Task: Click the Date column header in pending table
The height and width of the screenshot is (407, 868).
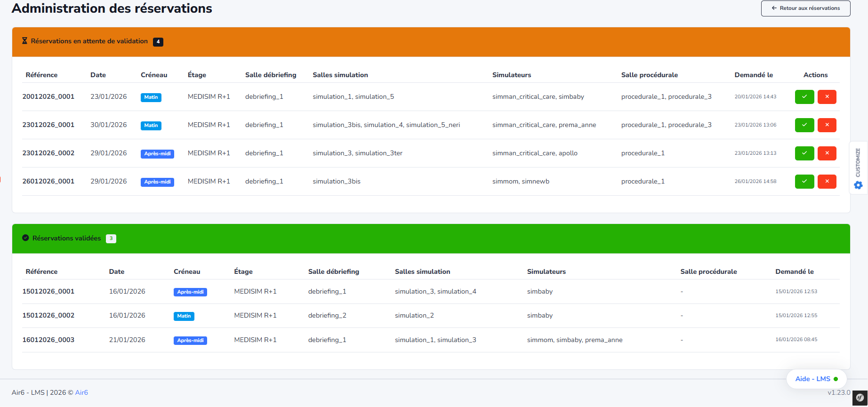Action: [x=98, y=75]
